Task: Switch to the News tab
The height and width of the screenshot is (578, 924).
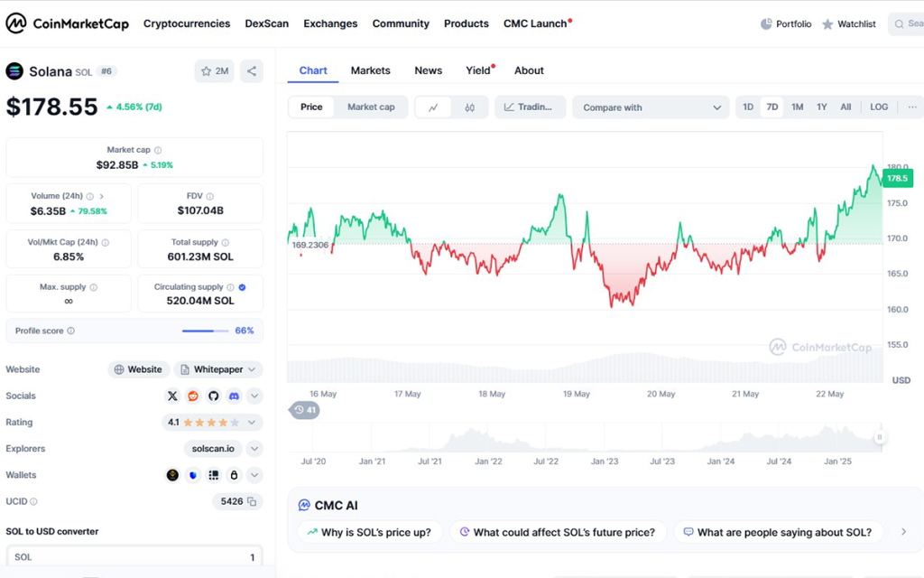Action: pos(429,70)
